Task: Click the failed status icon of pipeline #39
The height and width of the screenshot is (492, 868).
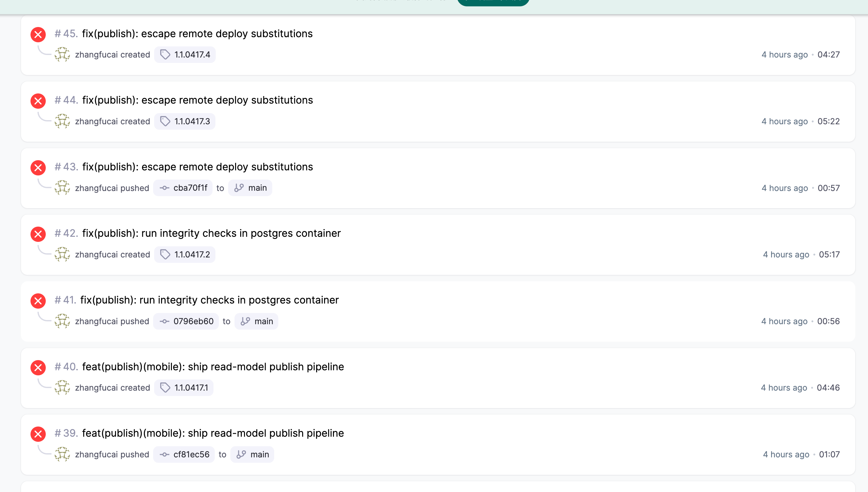Action: 38,434
